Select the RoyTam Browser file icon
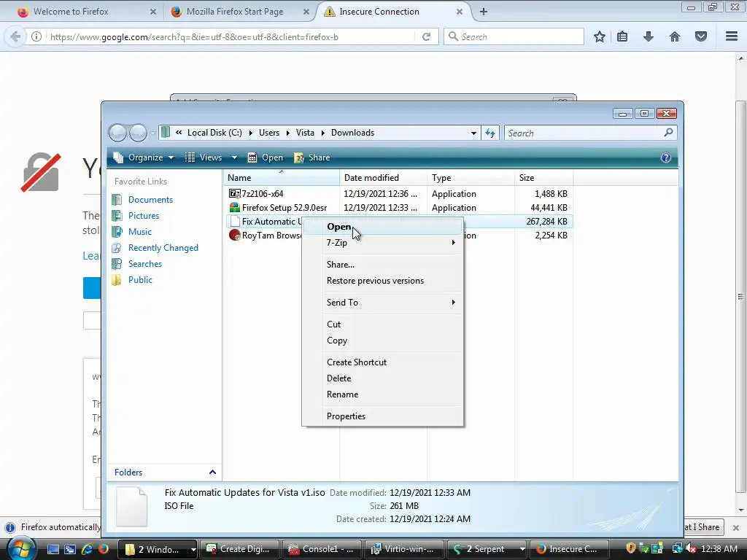This screenshot has width=747, height=560. 234,236
